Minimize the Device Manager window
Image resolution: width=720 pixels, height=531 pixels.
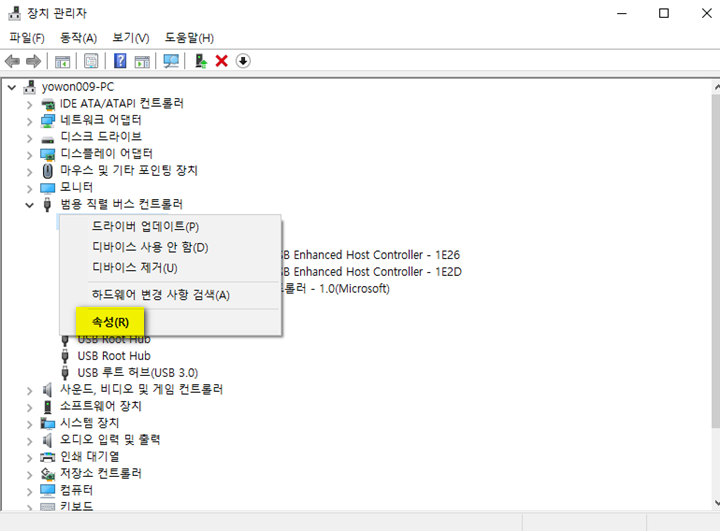point(622,13)
